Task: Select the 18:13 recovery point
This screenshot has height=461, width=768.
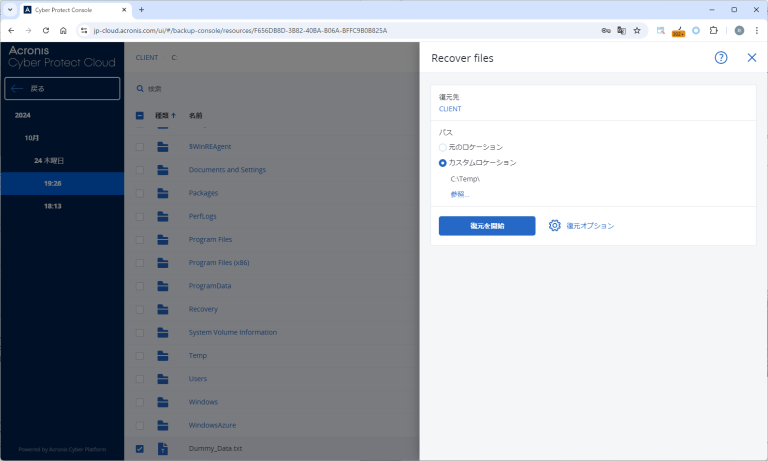Action: click(x=53, y=206)
